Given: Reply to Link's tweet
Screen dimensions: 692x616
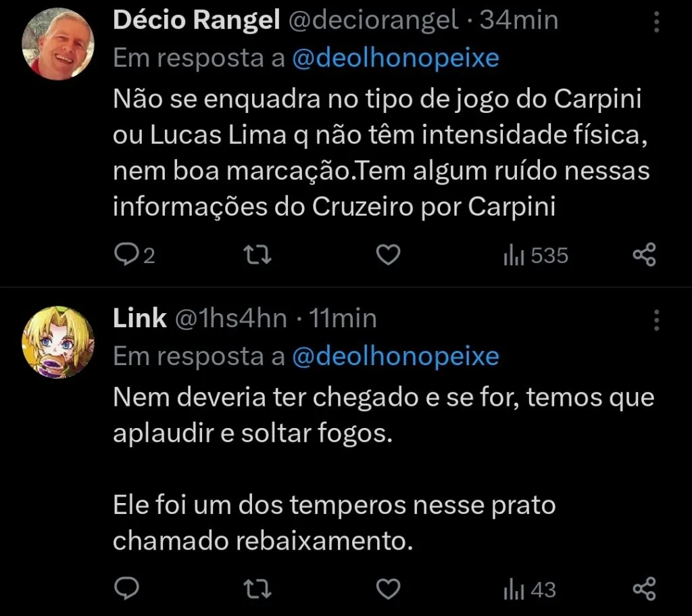Looking at the screenshot, I should tap(128, 589).
